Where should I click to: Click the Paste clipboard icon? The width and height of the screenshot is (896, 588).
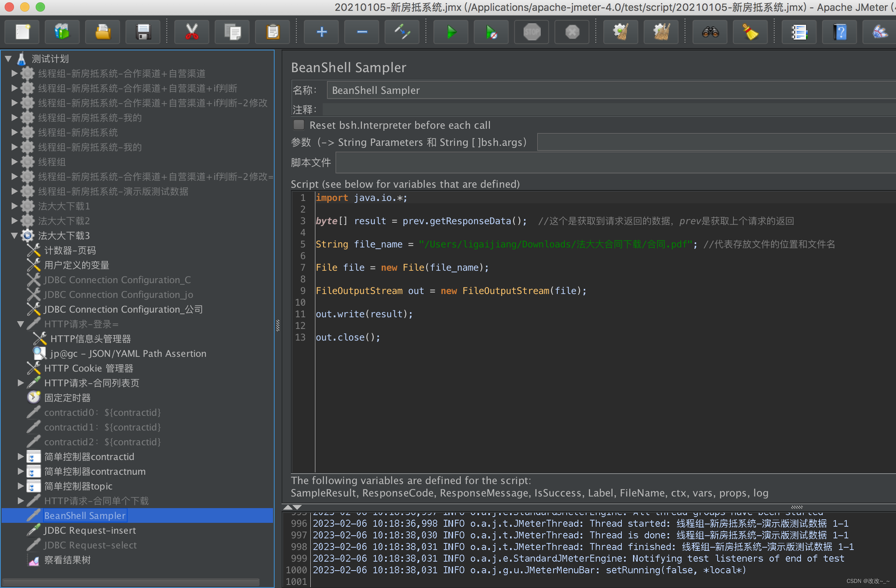[273, 32]
